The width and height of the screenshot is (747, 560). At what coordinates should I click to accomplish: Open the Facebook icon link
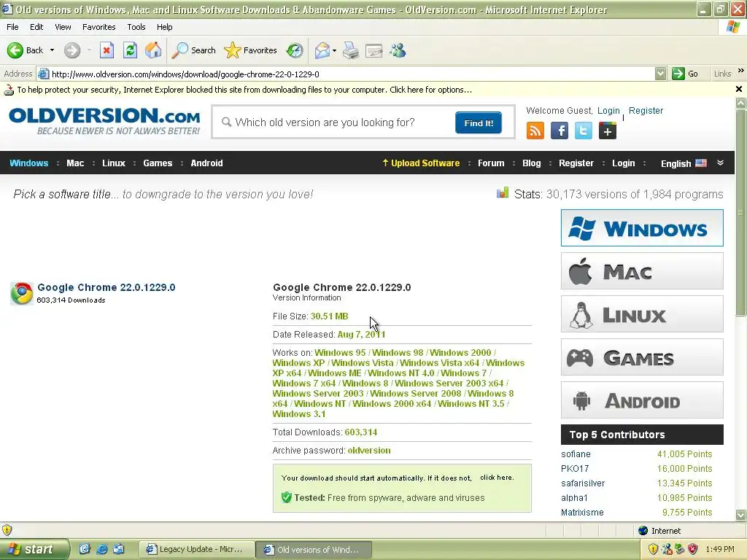pos(560,131)
